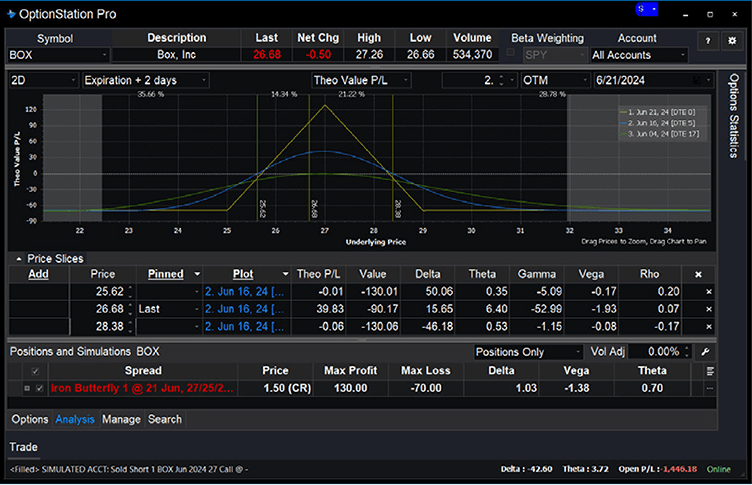Image resolution: width=752 pixels, height=485 pixels.
Task: Open the Expiration + 2 days dropdown
Action: click(204, 80)
